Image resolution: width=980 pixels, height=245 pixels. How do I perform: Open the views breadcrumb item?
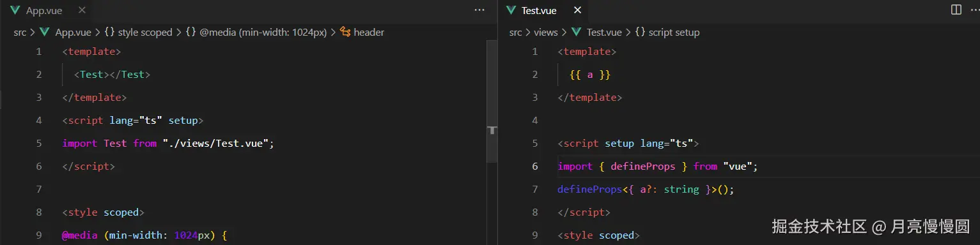pyautogui.click(x=546, y=32)
